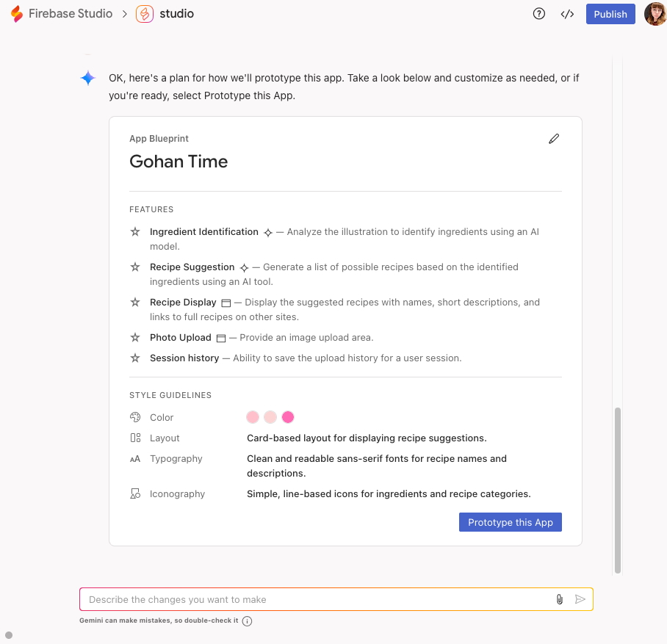Click the star beside Recipe Suggestion
The image size is (667, 644).
(135, 267)
